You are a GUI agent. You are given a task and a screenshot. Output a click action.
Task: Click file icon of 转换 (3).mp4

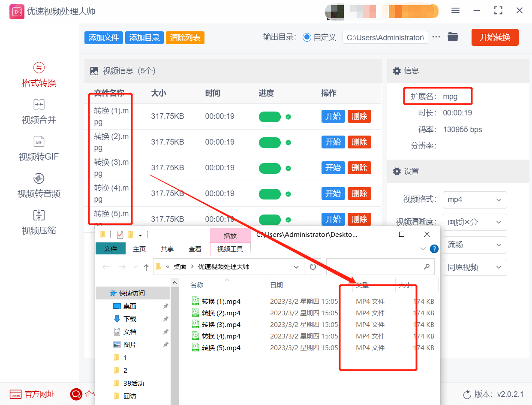[196, 324]
